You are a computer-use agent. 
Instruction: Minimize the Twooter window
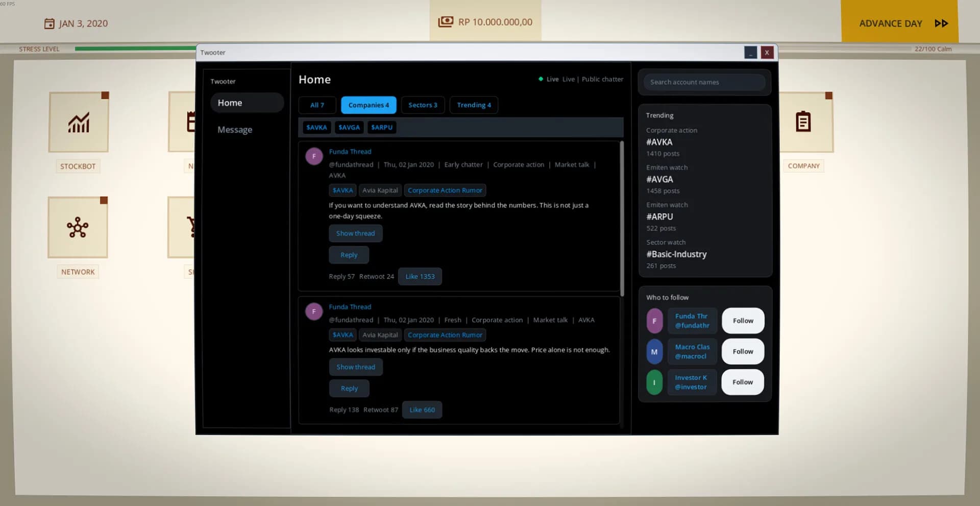[750, 53]
